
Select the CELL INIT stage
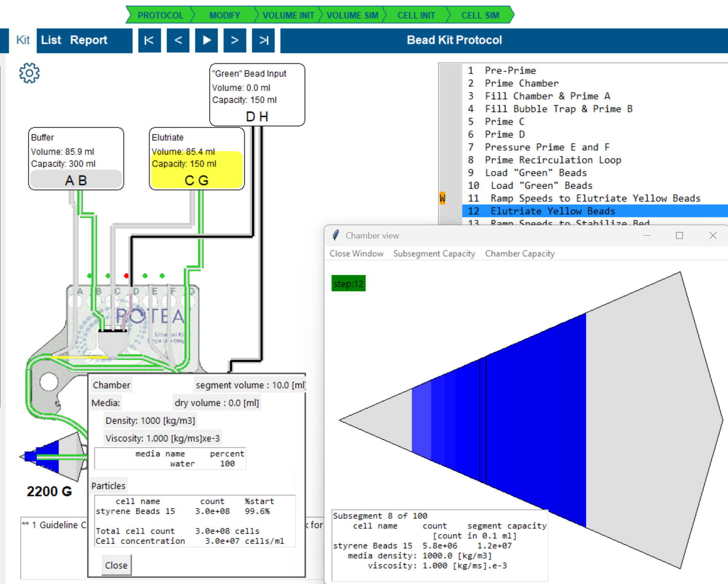416,15
